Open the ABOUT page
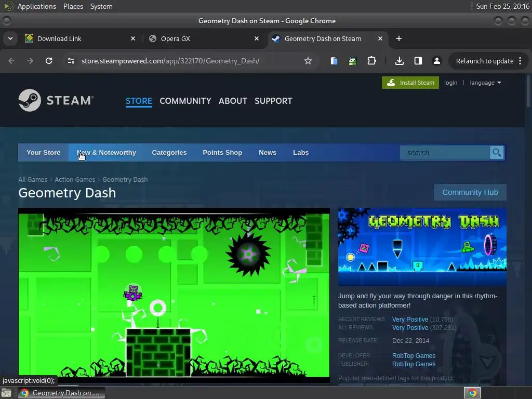This screenshot has width=532, height=399. pyautogui.click(x=233, y=101)
